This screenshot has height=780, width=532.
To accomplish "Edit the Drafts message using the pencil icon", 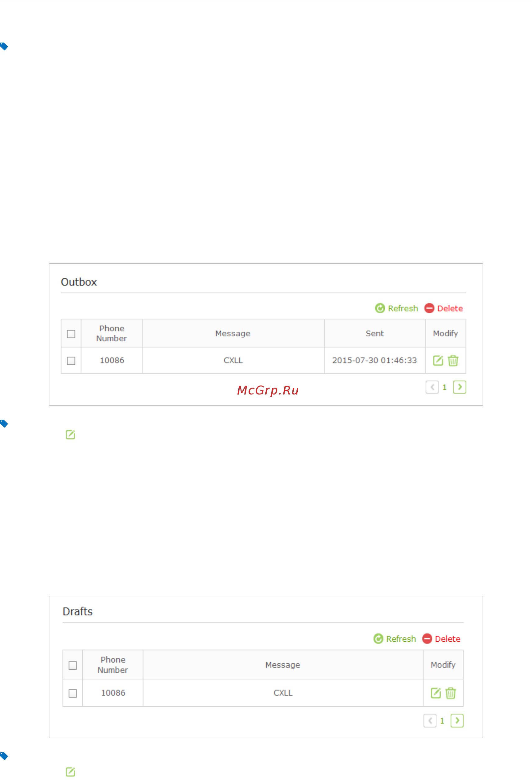I will click(x=436, y=693).
